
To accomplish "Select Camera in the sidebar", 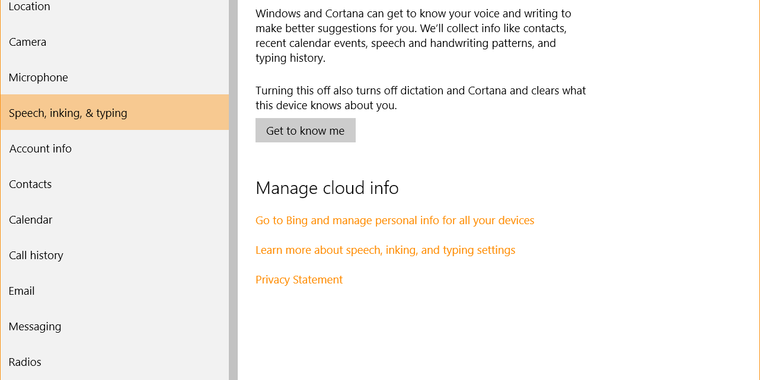I will tap(114, 42).
